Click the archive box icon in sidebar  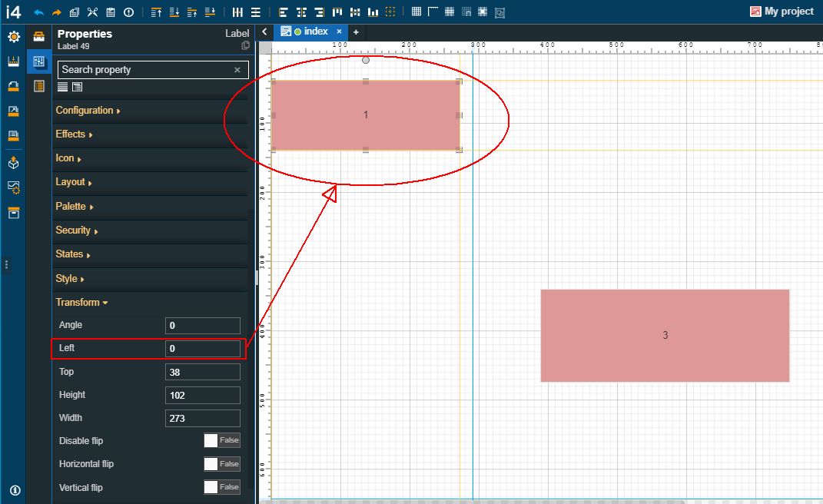[14, 213]
